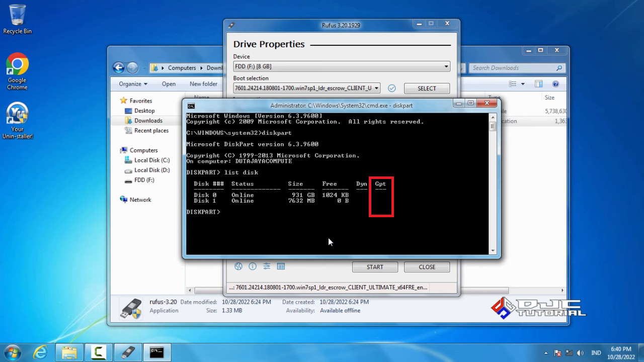The width and height of the screenshot is (644, 362).
Task: Open Rufus language globe icon
Action: (238, 266)
